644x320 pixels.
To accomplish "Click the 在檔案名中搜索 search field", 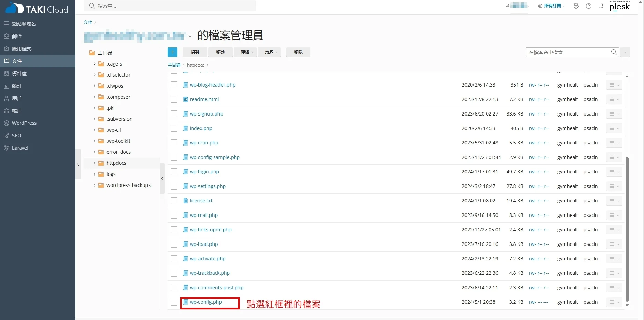I will coord(568,52).
